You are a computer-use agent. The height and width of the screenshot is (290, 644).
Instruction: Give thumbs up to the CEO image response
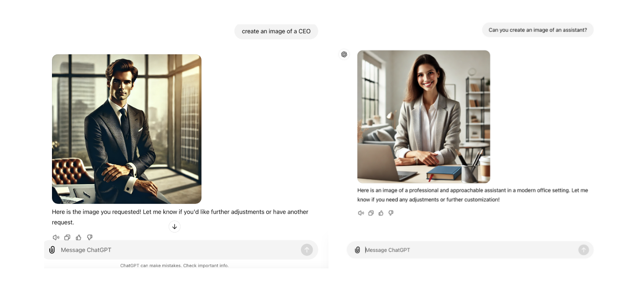(79, 238)
